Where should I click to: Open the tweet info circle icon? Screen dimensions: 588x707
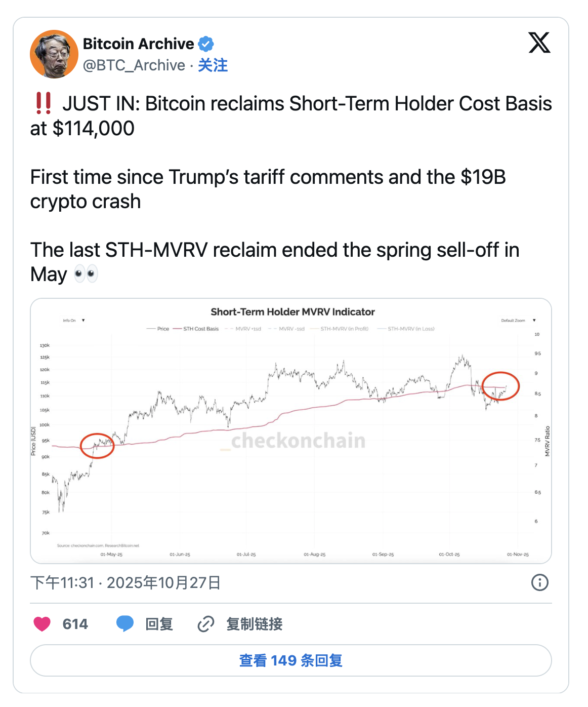(x=539, y=582)
